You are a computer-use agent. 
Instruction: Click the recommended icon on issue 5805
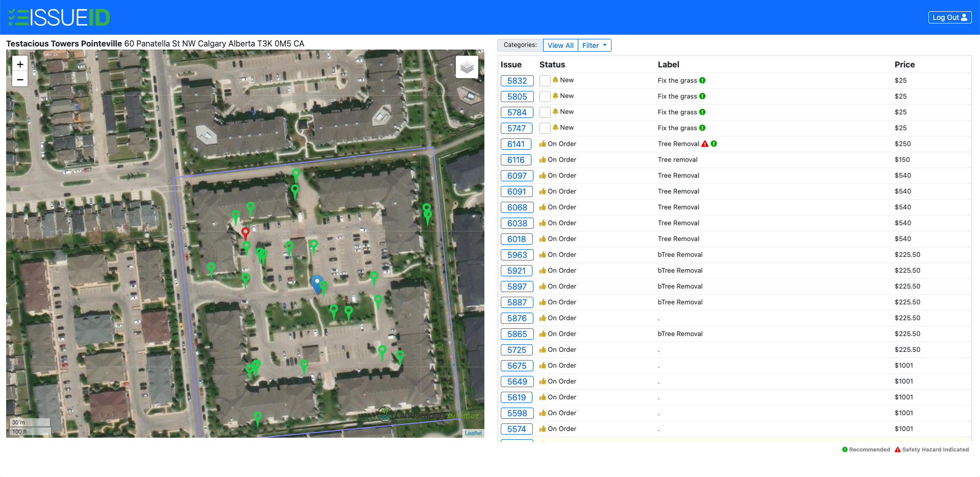[x=702, y=96]
